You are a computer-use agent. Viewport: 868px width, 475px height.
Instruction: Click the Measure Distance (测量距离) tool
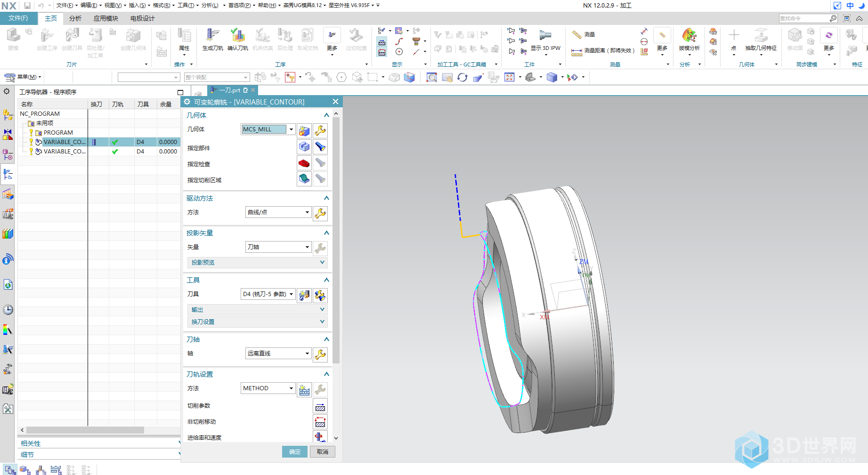[603, 50]
